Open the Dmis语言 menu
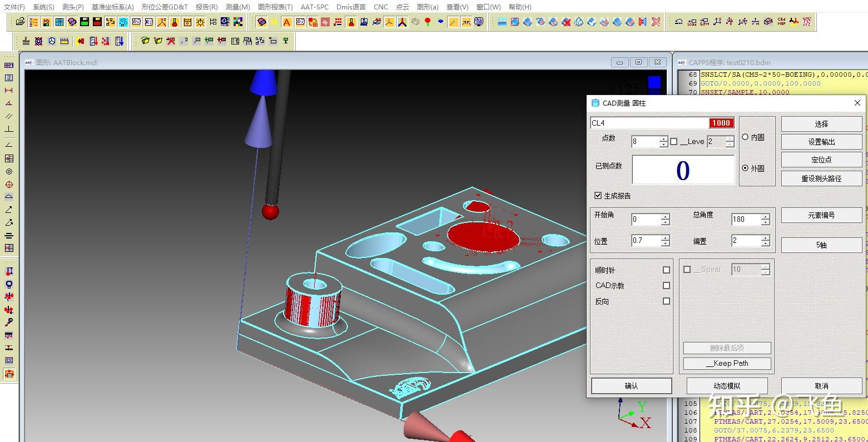The height and width of the screenshot is (442, 868). pos(351,7)
